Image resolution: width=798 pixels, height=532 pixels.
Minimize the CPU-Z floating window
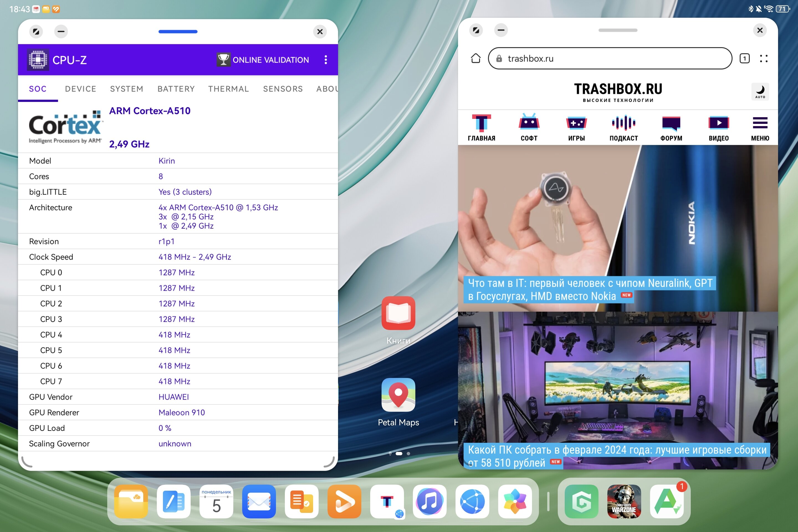61,32
